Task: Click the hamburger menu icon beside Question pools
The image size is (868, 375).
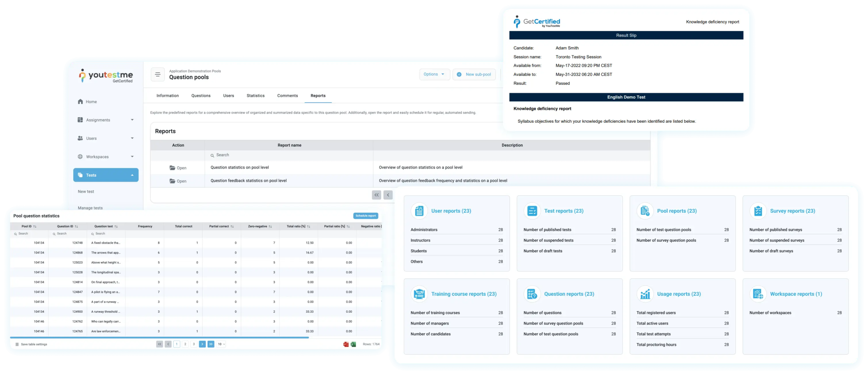Action: [x=158, y=75]
